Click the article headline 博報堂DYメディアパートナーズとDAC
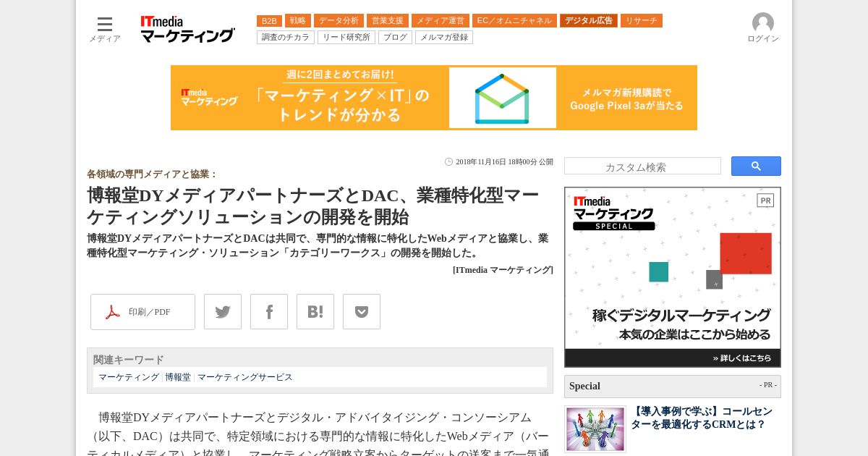868x456 pixels. (x=313, y=206)
